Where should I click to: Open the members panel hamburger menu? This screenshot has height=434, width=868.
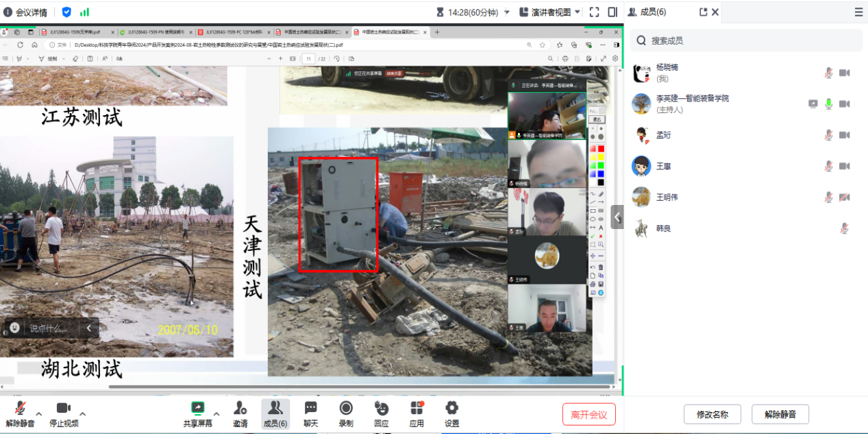click(x=858, y=12)
